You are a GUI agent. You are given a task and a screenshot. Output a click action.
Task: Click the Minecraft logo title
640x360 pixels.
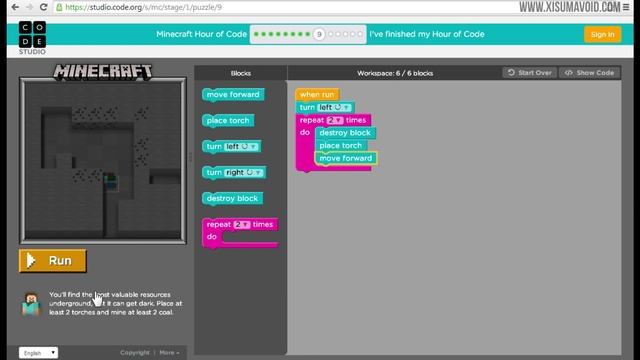(102, 72)
